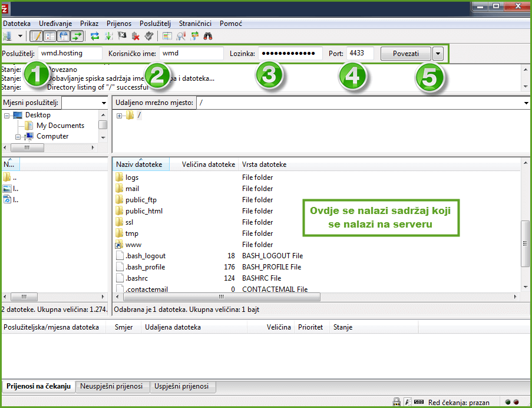Edit the Port field
Image resolution: width=532 pixels, height=408 pixels.
(x=360, y=53)
